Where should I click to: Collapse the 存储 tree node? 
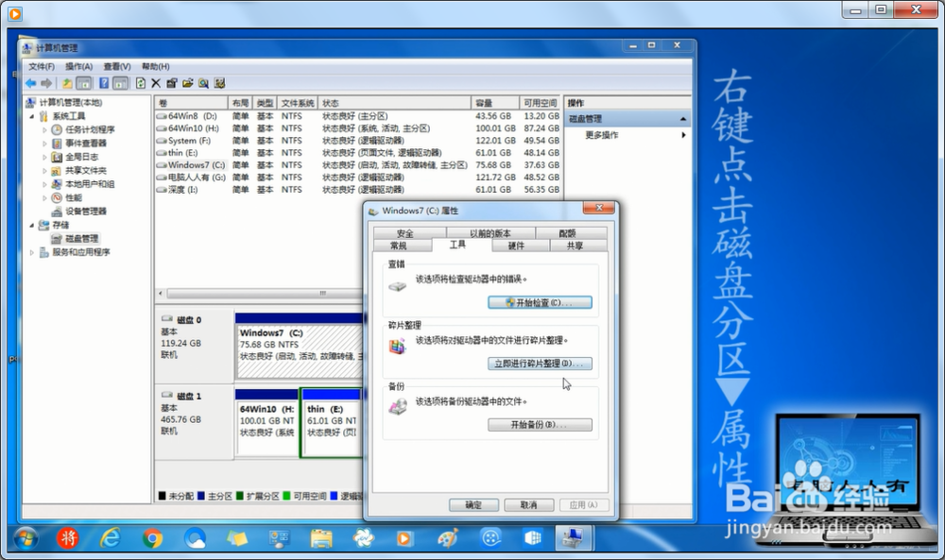(x=32, y=225)
